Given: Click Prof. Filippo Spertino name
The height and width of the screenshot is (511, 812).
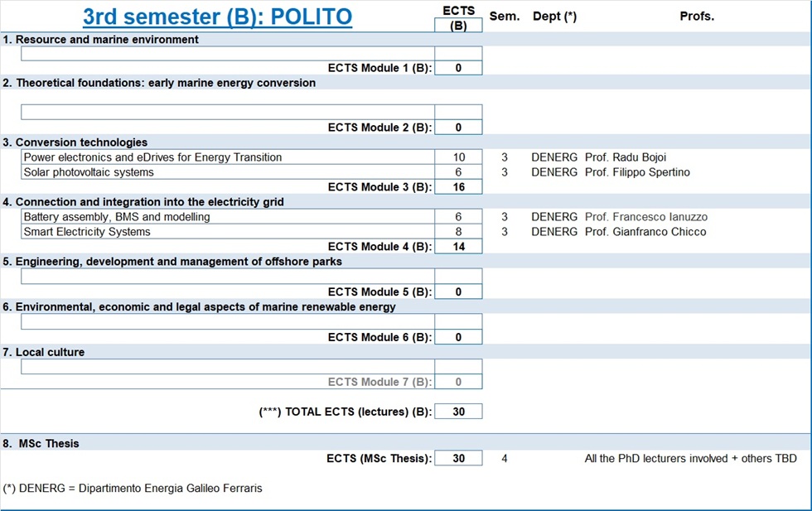Looking at the screenshot, I should click(637, 172).
